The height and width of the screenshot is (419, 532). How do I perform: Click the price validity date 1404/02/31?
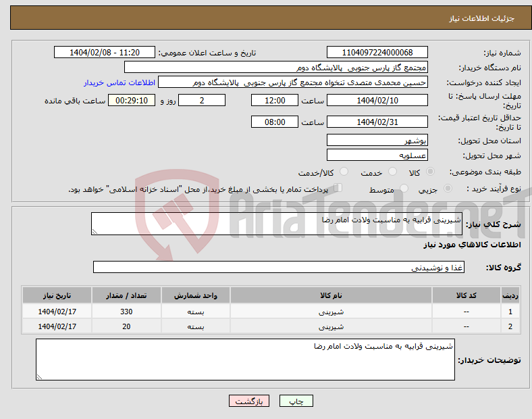pos(377,122)
